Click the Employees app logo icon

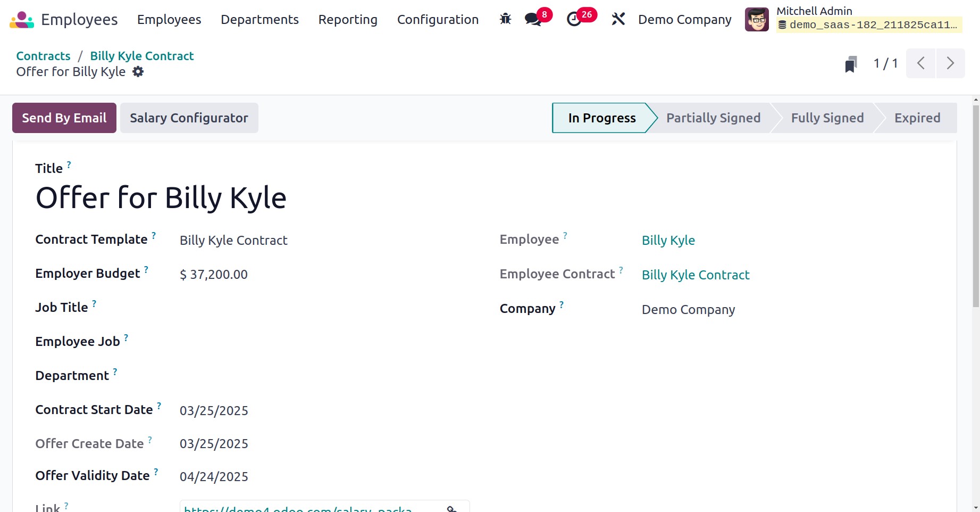click(22, 20)
